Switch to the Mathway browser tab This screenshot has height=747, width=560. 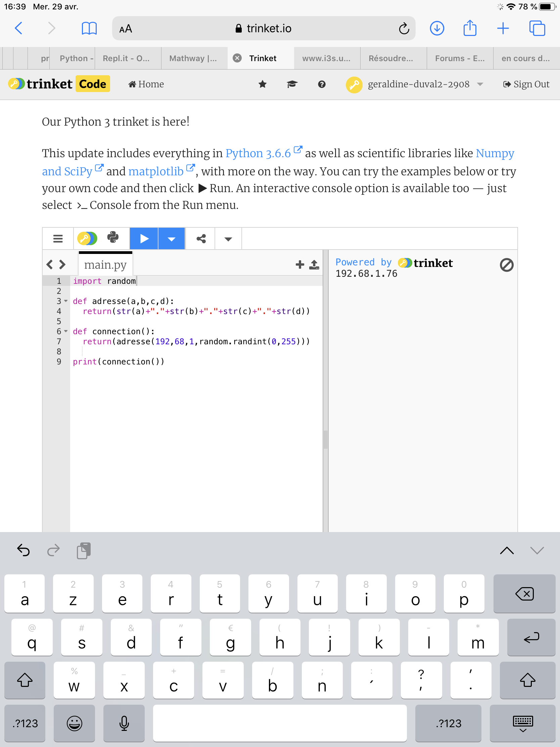[x=193, y=58]
